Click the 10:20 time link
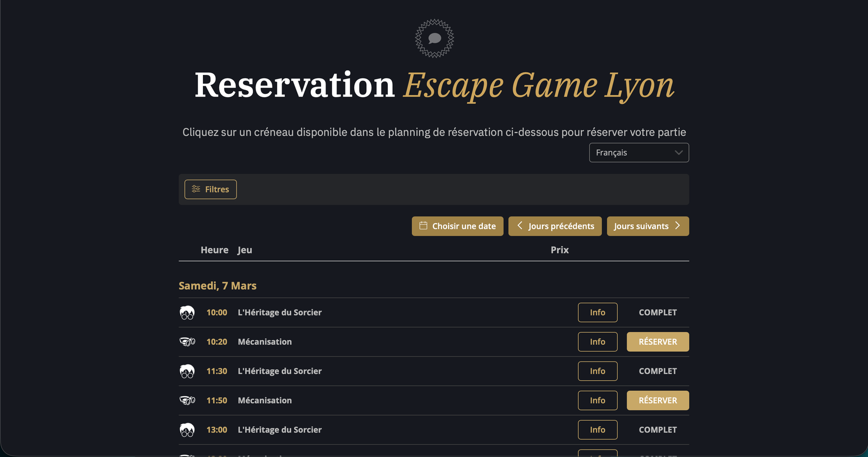The image size is (868, 457). pos(216,342)
